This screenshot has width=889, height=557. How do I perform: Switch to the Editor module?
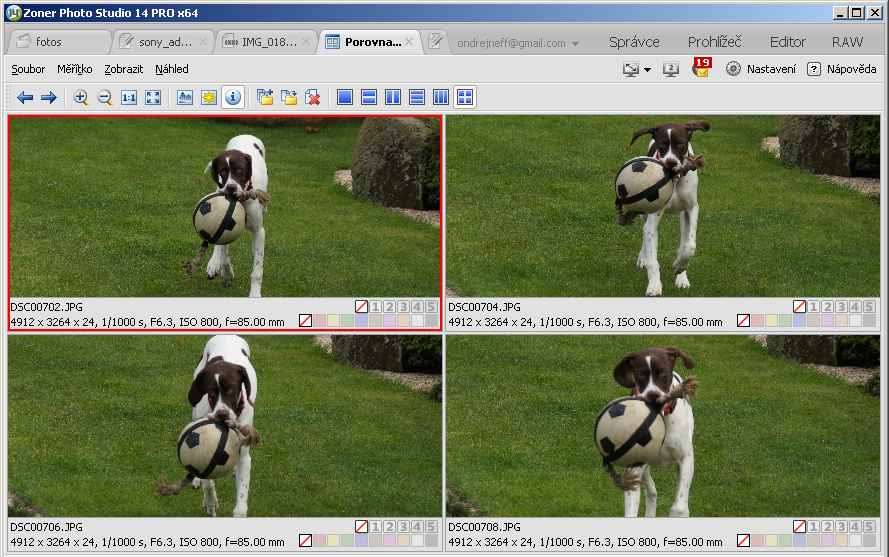787,42
